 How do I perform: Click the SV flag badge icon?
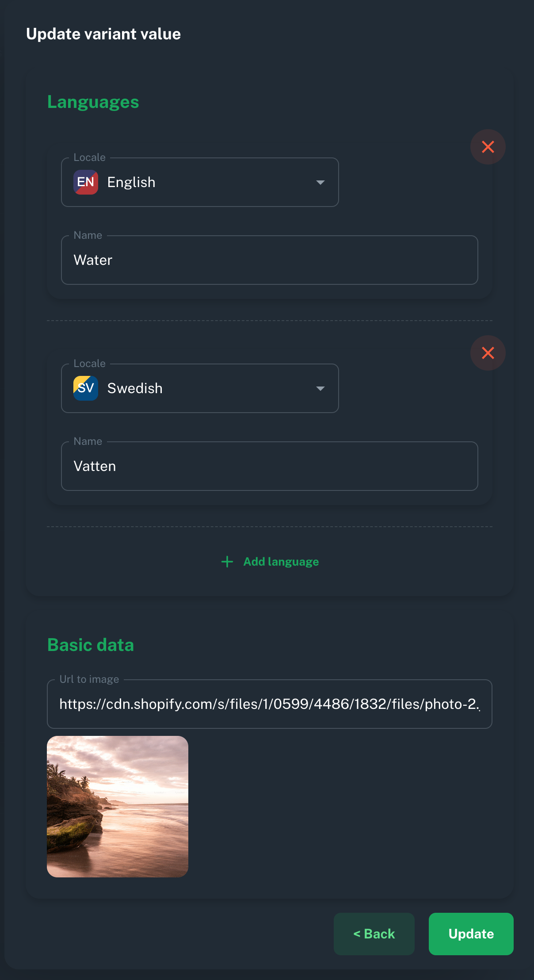(85, 388)
